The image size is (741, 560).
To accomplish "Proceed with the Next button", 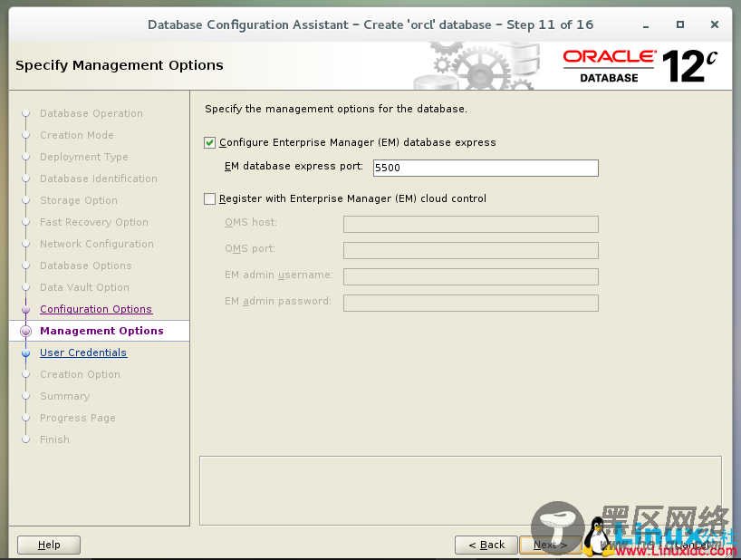I will point(550,545).
